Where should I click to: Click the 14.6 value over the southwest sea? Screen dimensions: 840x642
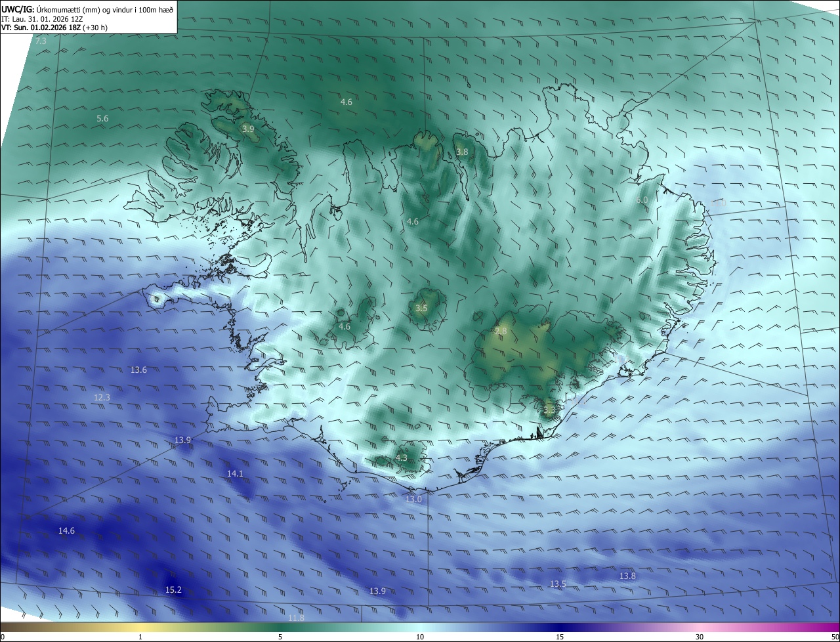(x=66, y=530)
